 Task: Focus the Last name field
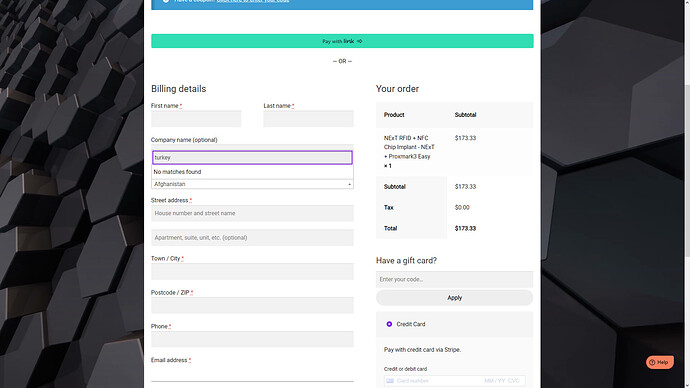point(308,119)
